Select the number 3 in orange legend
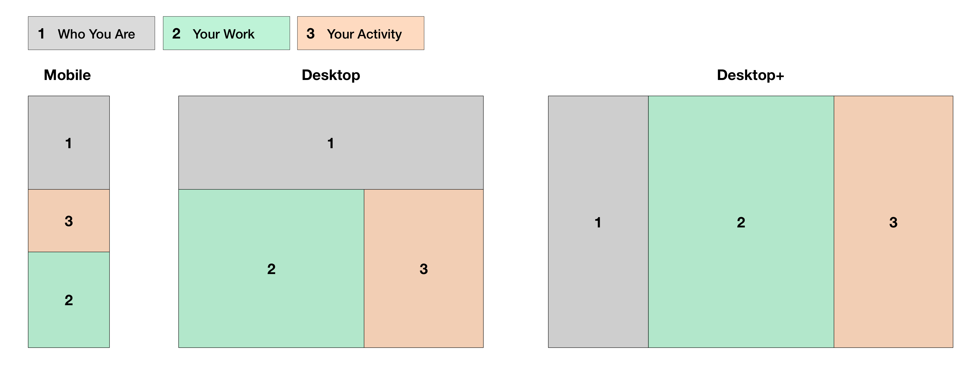 [310, 34]
